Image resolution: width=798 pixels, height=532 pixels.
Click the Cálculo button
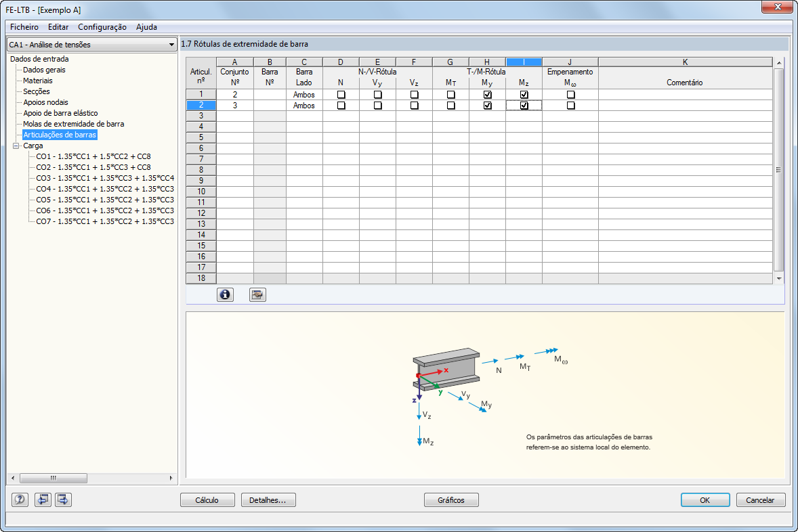[207, 500]
